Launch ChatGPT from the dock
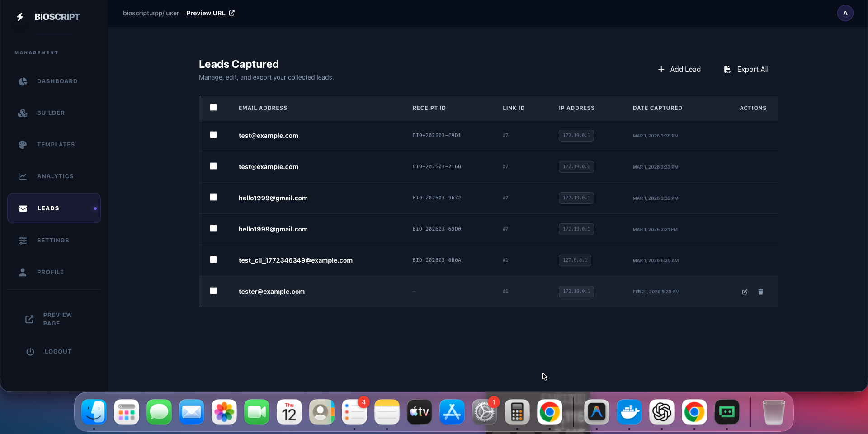The width and height of the screenshot is (868, 434). click(x=662, y=412)
